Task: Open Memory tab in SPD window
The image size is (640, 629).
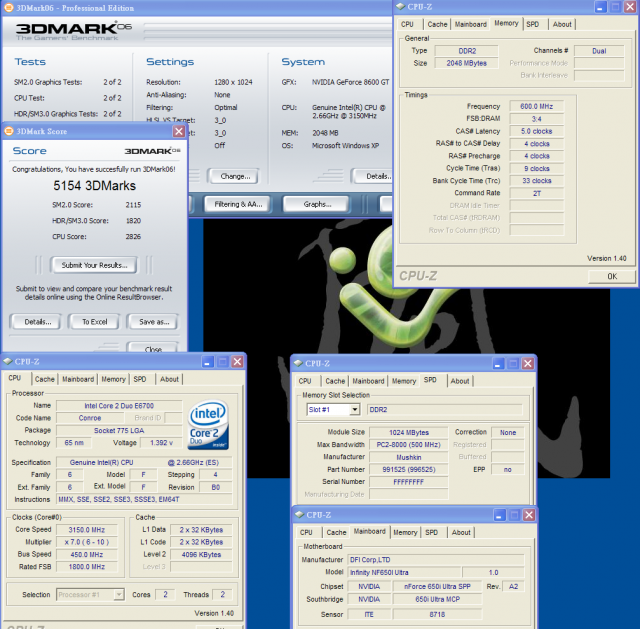Action: [404, 381]
